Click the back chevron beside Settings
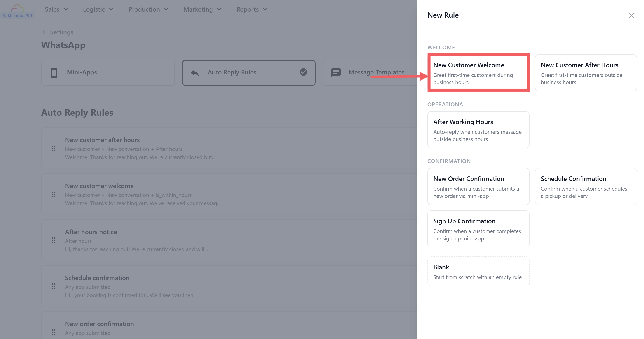The width and height of the screenshot is (644, 339). click(x=44, y=32)
